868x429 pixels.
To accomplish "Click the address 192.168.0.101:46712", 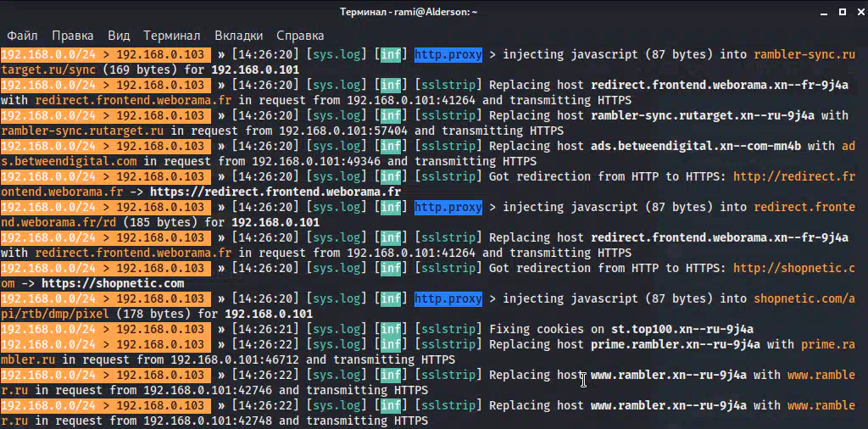I will (235, 359).
